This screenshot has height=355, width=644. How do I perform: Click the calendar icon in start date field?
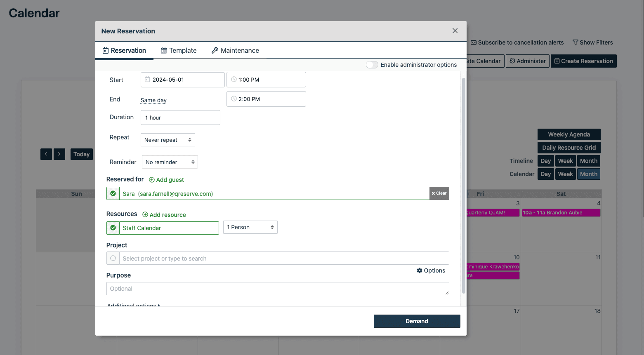click(147, 80)
